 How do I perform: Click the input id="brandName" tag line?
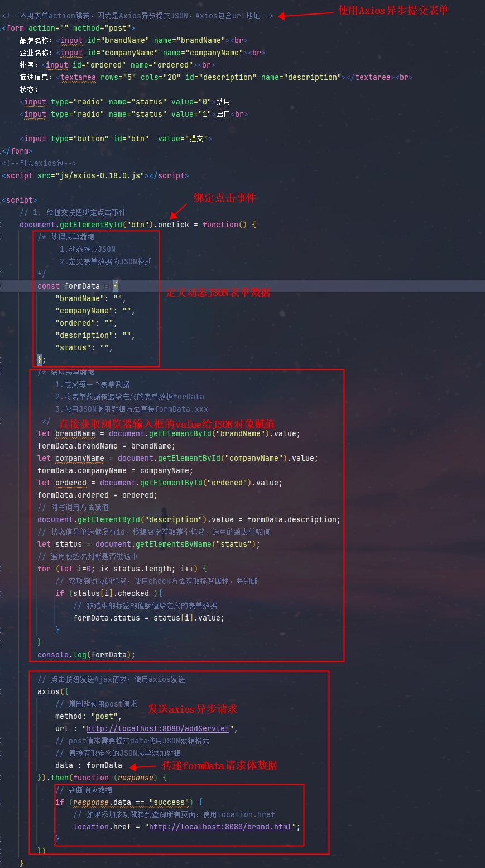[133, 40]
